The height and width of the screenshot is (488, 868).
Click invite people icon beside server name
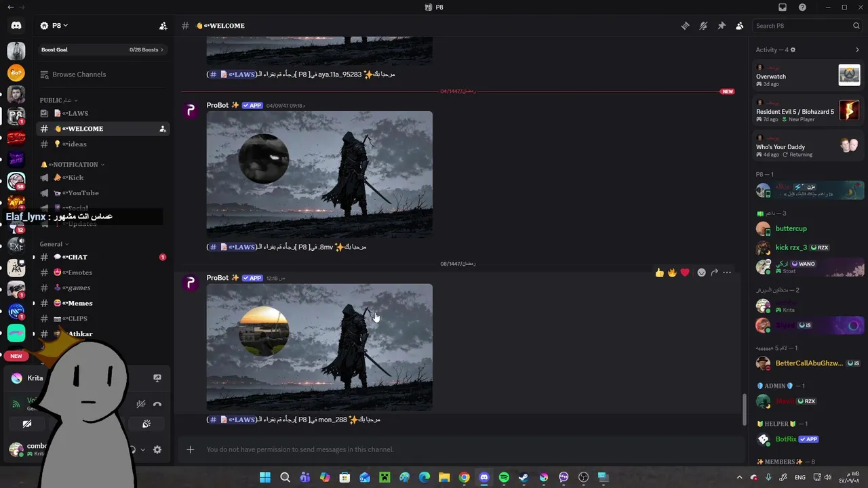163,26
